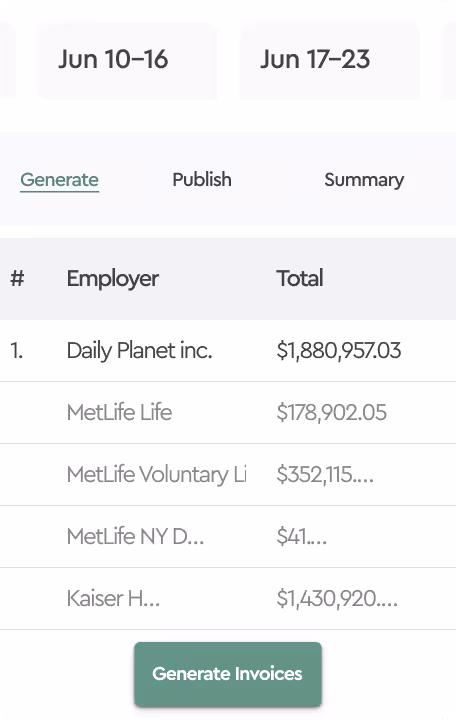Select the MetLife Life sub-row
Image resolution: width=456 pixels, height=720 pixels.
pos(228,412)
